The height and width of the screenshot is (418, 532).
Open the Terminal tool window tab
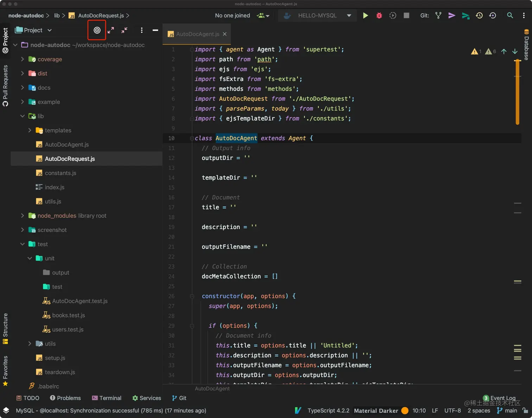(107, 398)
